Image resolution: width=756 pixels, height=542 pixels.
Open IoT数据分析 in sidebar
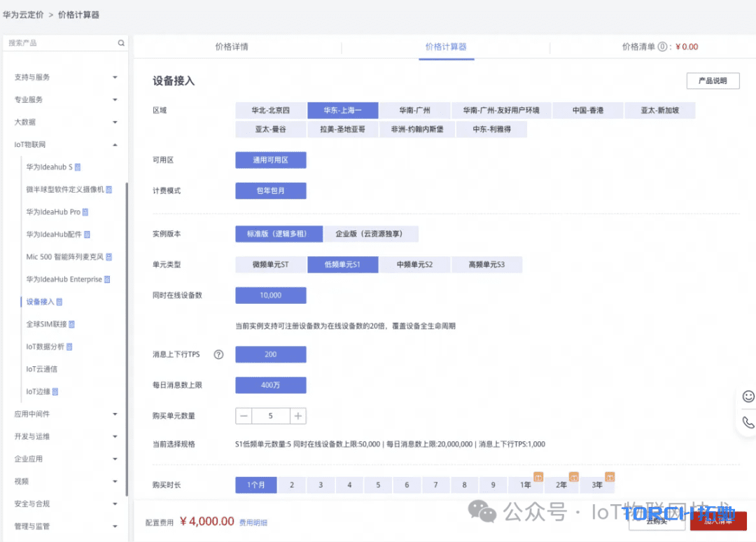45,347
